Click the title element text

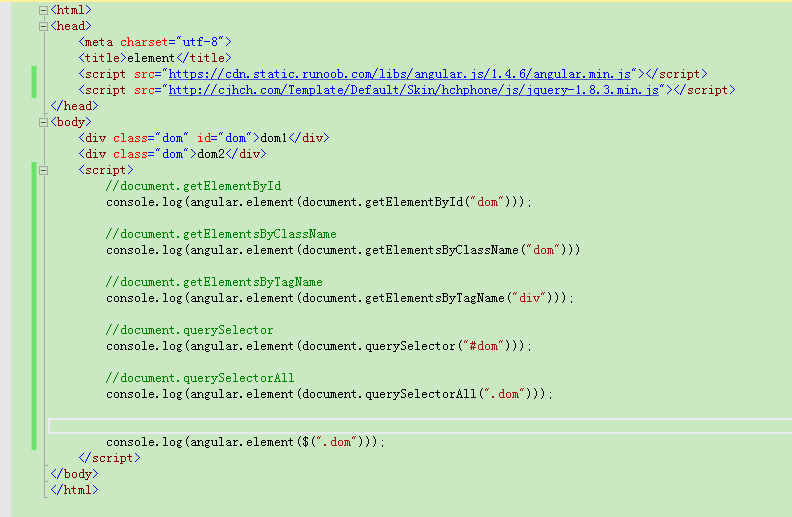pos(151,58)
